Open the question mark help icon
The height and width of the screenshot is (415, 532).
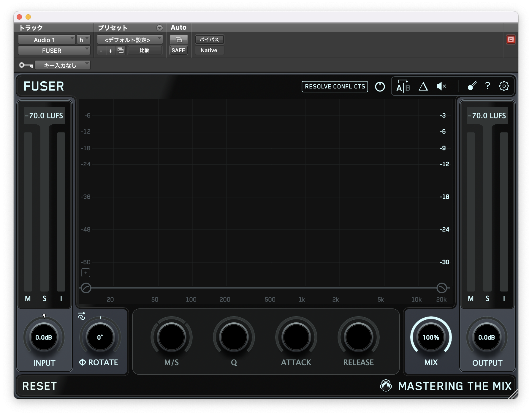click(487, 86)
